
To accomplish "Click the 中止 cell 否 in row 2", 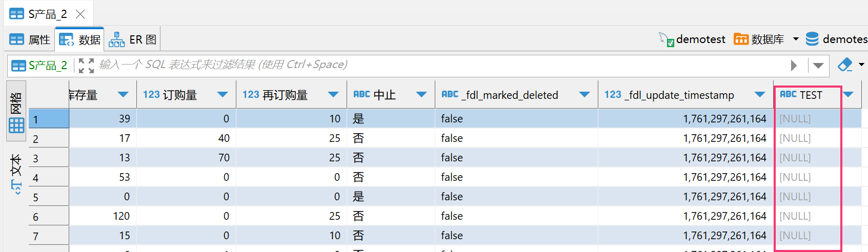I will pos(391,138).
